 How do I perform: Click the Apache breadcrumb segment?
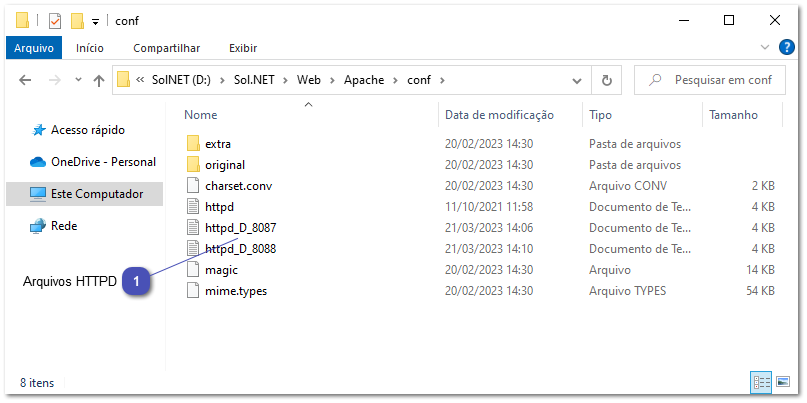(x=364, y=80)
